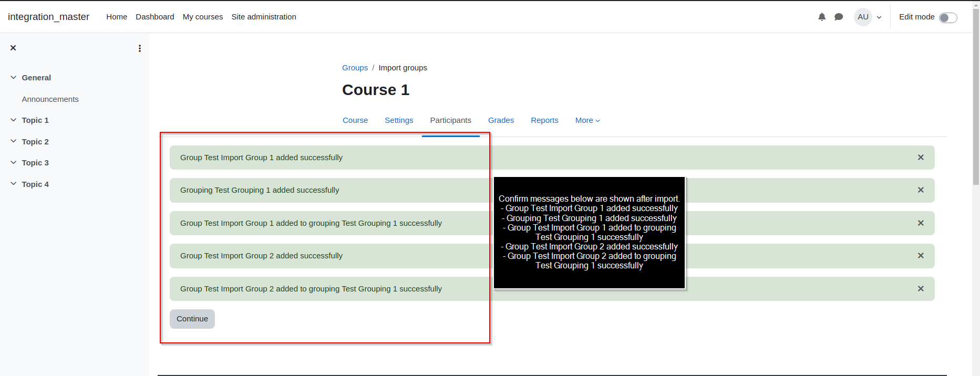The image size is (980, 376).
Task: Click the AU user avatar
Action: coord(863,17)
